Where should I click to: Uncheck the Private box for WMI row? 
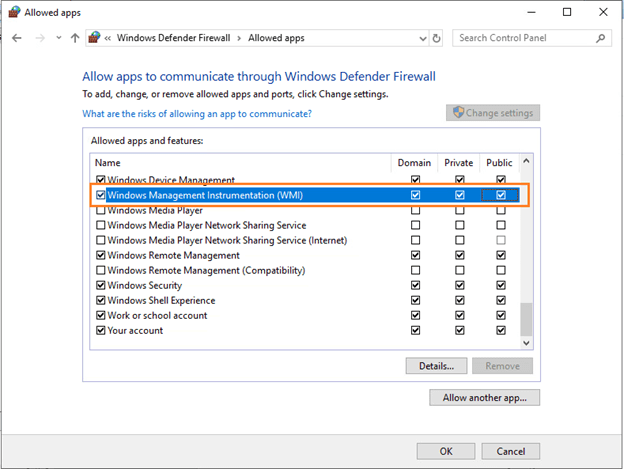tap(460, 195)
